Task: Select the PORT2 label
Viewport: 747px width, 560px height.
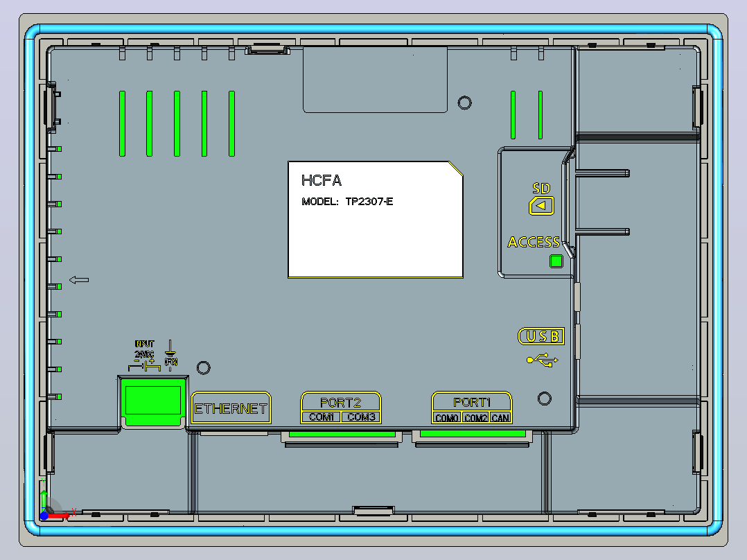Action: point(341,402)
